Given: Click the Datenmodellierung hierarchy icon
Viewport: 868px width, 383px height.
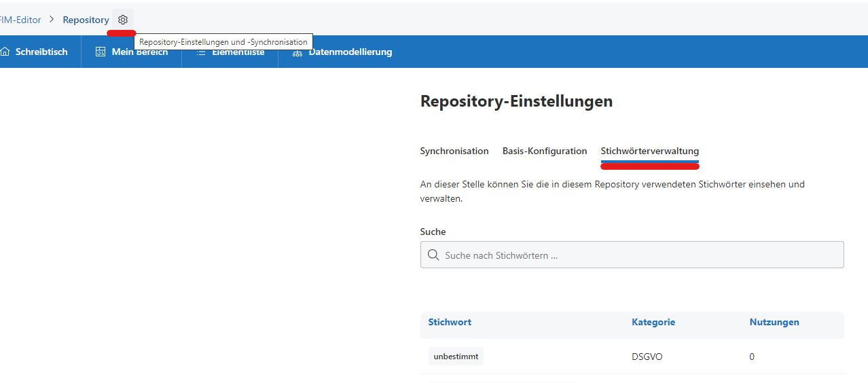Looking at the screenshot, I should click(297, 52).
